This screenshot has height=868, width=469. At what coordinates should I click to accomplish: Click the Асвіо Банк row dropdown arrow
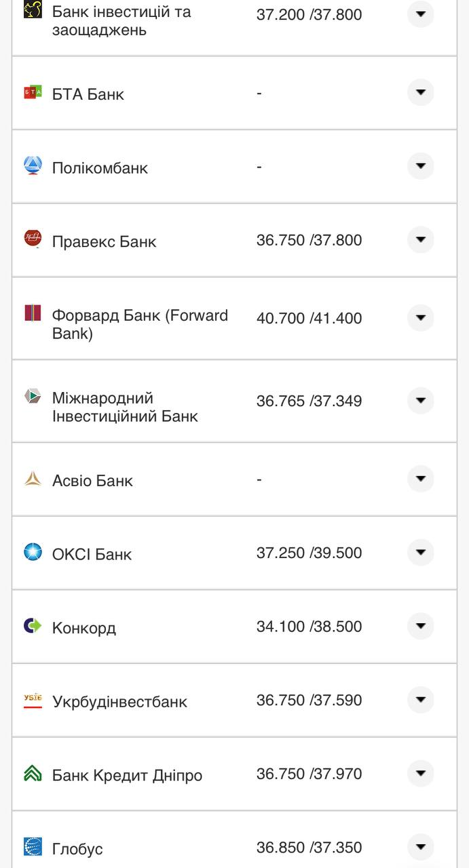tap(420, 478)
